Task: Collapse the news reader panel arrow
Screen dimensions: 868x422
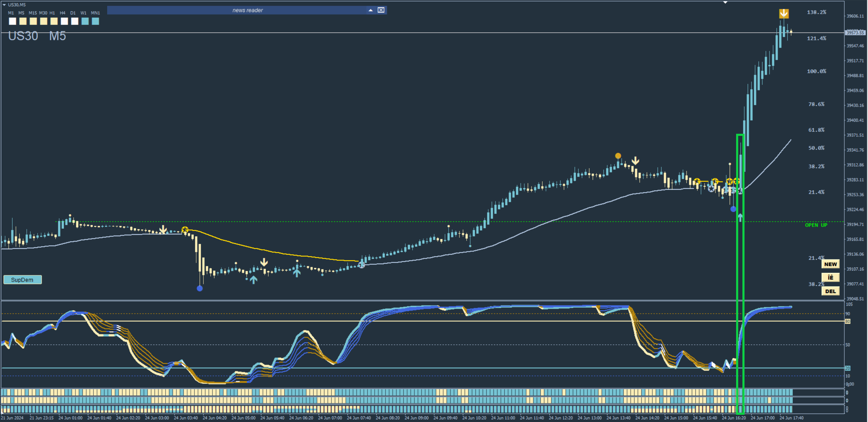Action: click(370, 10)
